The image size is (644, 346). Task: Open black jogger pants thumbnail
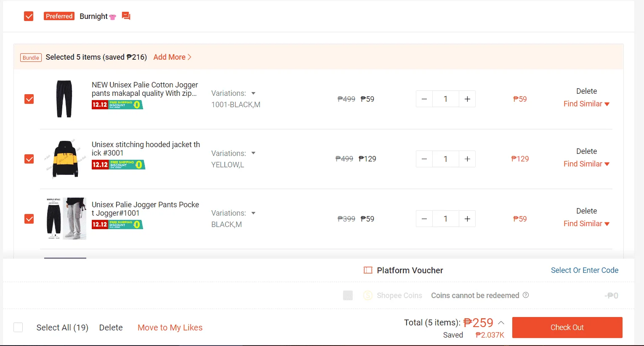coord(64,99)
